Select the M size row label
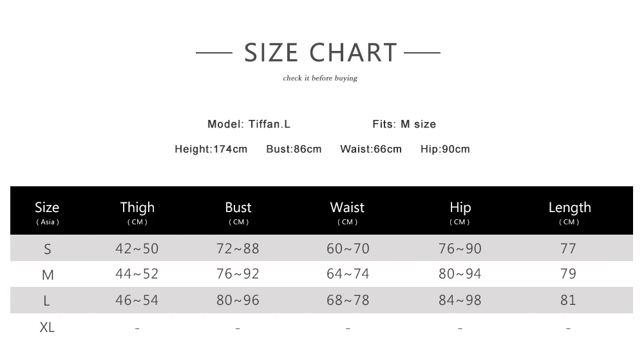The image size is (644, 341). tap(48, 275)
